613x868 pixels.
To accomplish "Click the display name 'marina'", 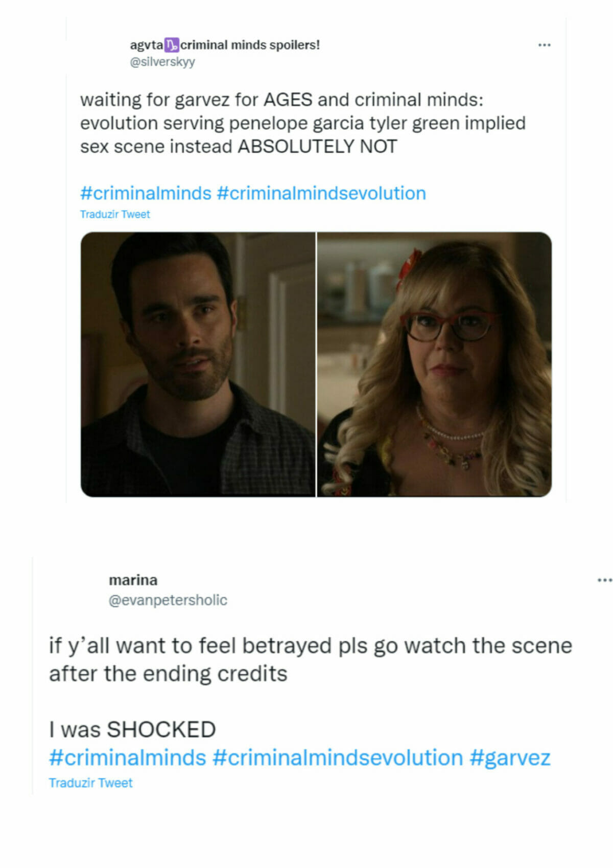I will click(x=133, y=580).
